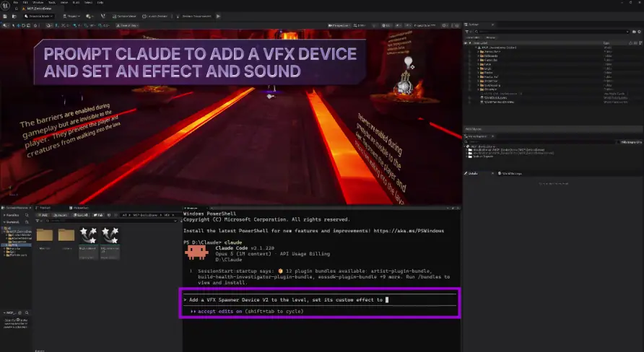
Task: Open the Project dropdown in the toolbar
Action: (71, 16)
